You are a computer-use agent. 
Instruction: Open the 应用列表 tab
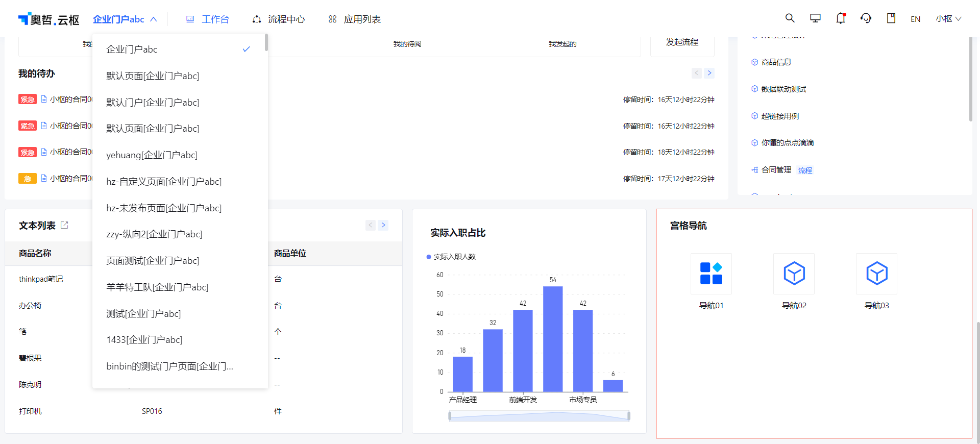click(x=355, y=19)
